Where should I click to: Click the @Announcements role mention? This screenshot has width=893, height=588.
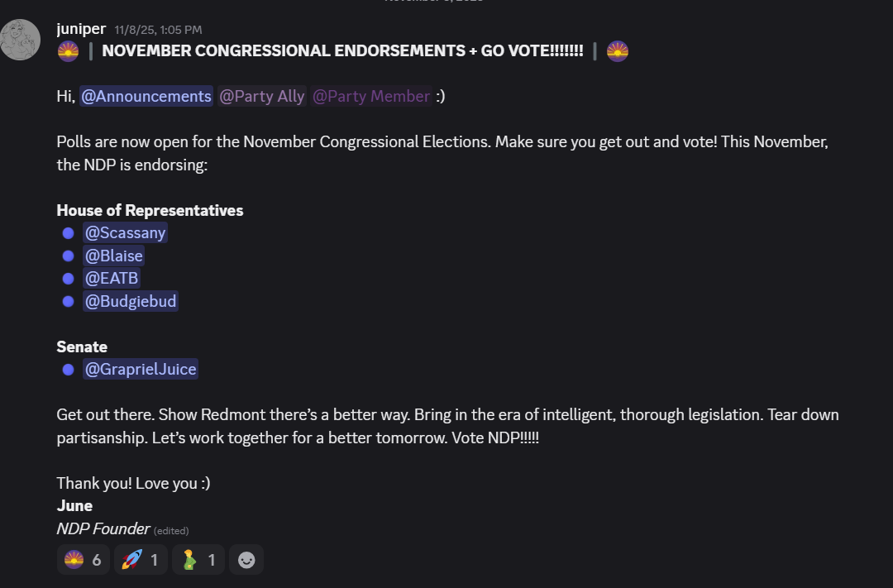pyautogui.click(x=146, y=96)
